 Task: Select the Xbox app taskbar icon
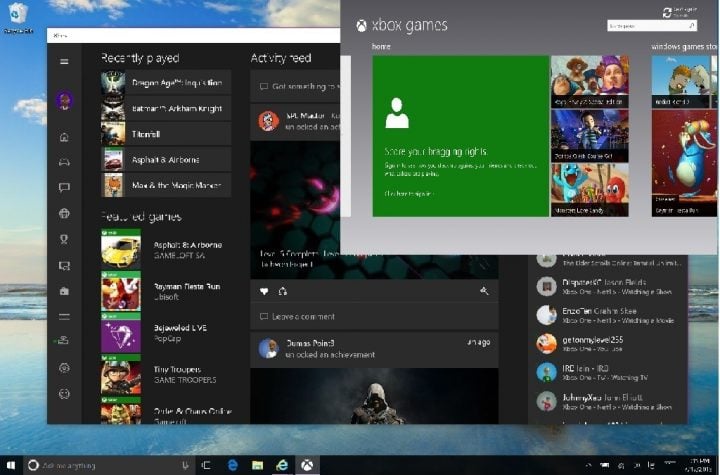[307, 465]
